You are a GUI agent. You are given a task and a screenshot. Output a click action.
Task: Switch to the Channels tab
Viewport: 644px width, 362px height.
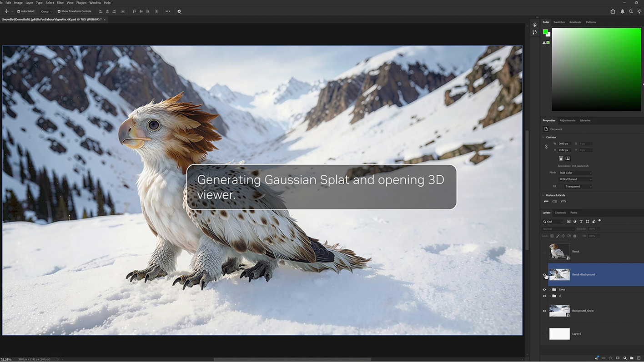point(560,213)
